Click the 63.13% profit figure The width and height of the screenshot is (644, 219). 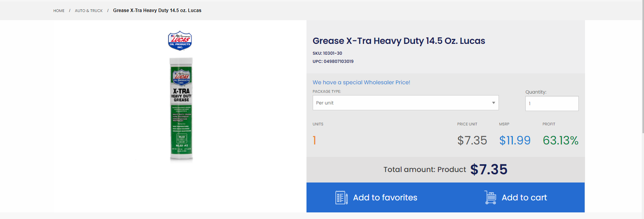tap(561, 140)
